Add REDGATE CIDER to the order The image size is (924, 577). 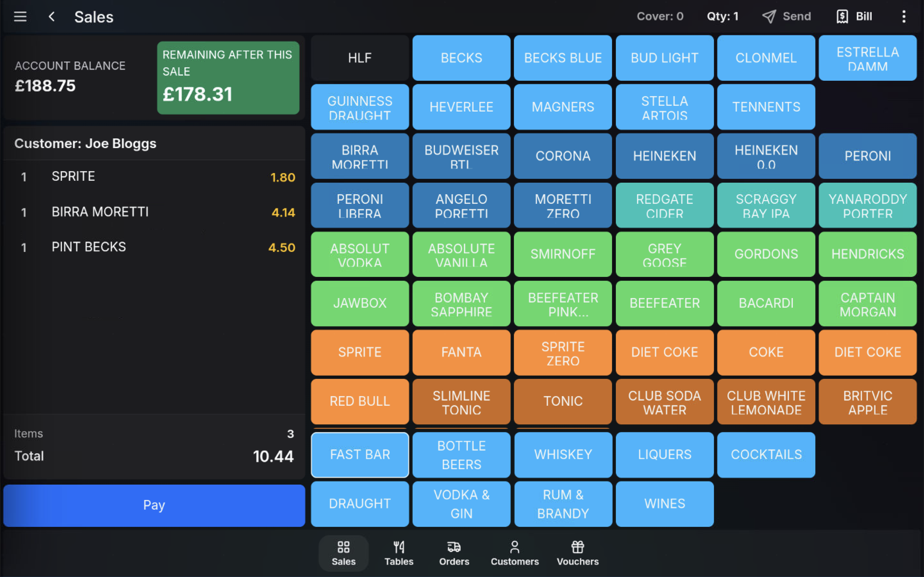pyautogui.click(x=665, y=206)
